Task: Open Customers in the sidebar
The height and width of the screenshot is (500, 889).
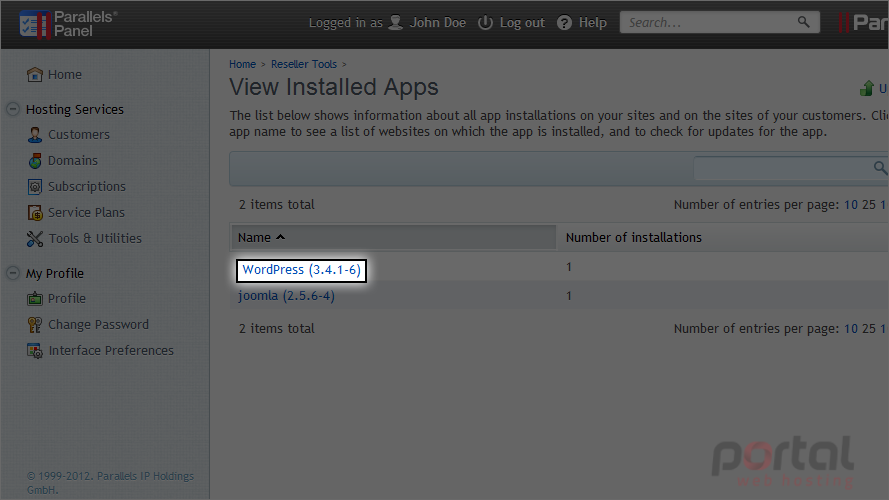Action: pos(79,134)
